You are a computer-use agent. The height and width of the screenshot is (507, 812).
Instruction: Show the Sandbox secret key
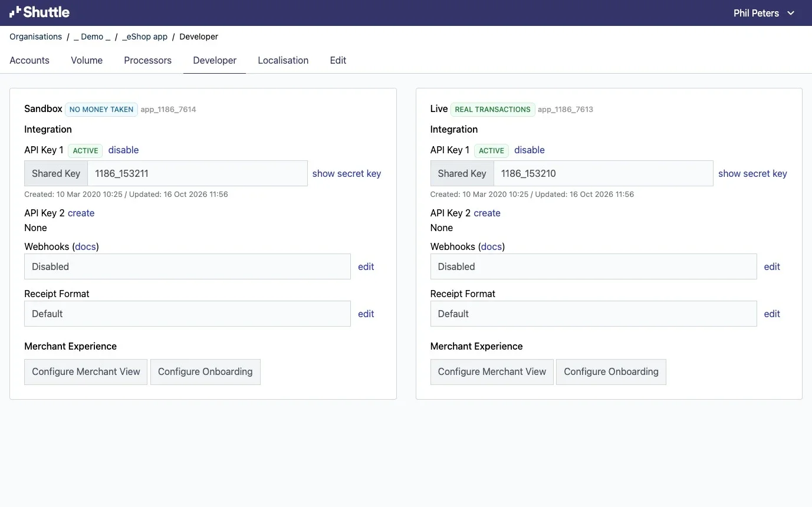tap(347, 173)
